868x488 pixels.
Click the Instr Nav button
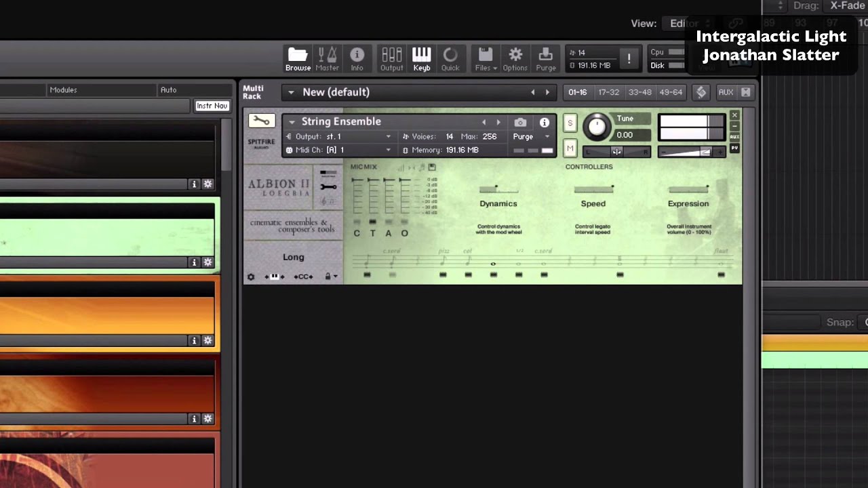tap(212, 106)
